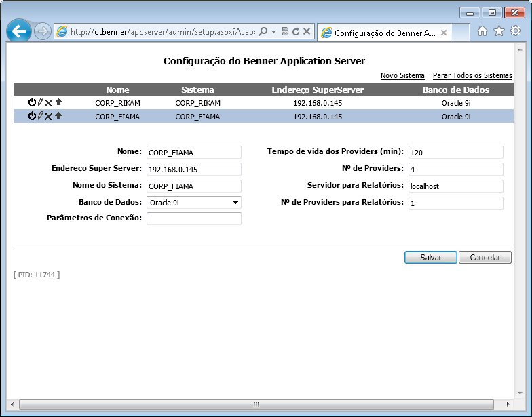Click the vertical scrollbar up arrow

pos(520,50)
